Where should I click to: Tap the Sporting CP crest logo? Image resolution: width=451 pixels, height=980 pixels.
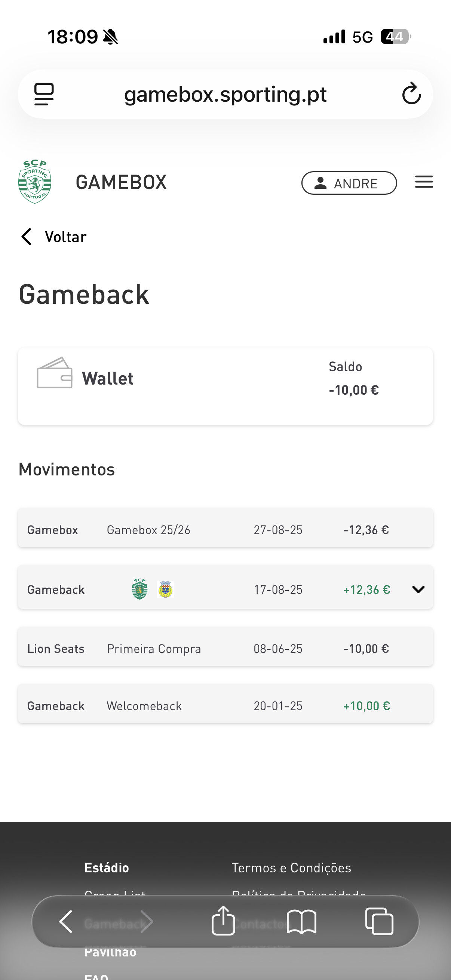point(35,182)
